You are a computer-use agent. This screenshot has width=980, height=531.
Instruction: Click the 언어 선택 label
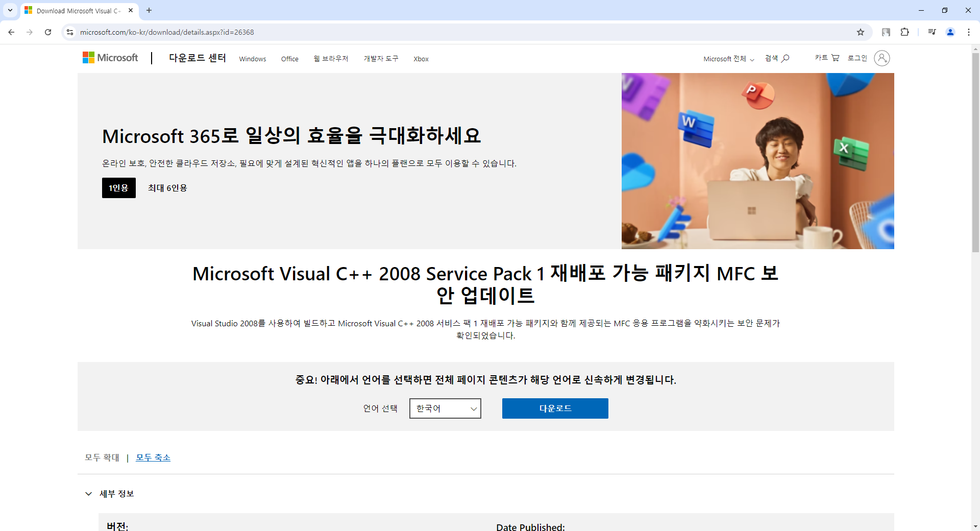380,408
